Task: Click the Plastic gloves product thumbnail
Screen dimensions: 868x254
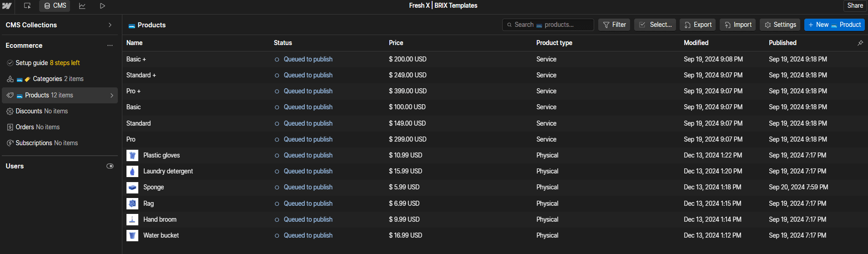Action: click(x=132, y=155)
